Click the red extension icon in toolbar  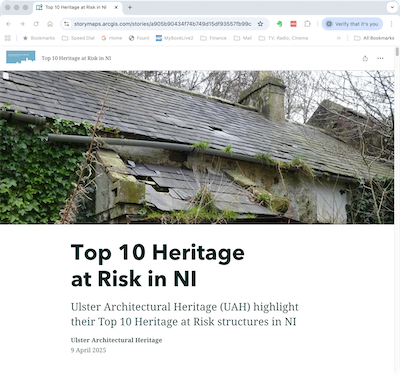293,24
